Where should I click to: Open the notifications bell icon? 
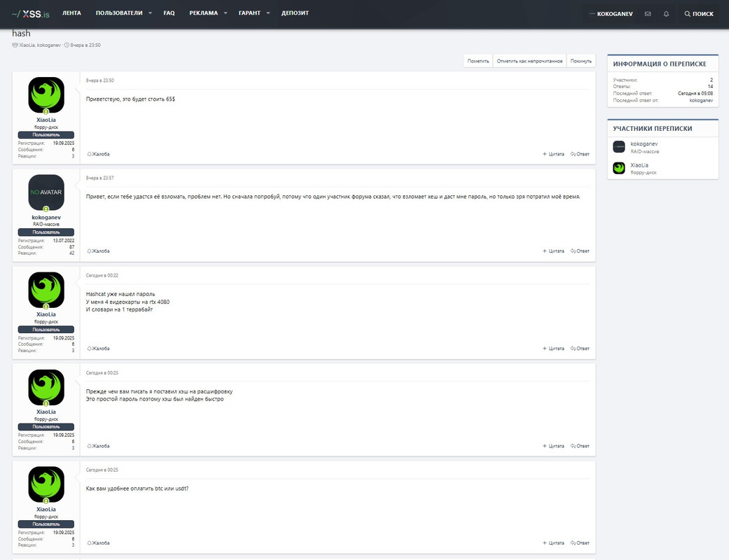(x=666, y=14)
